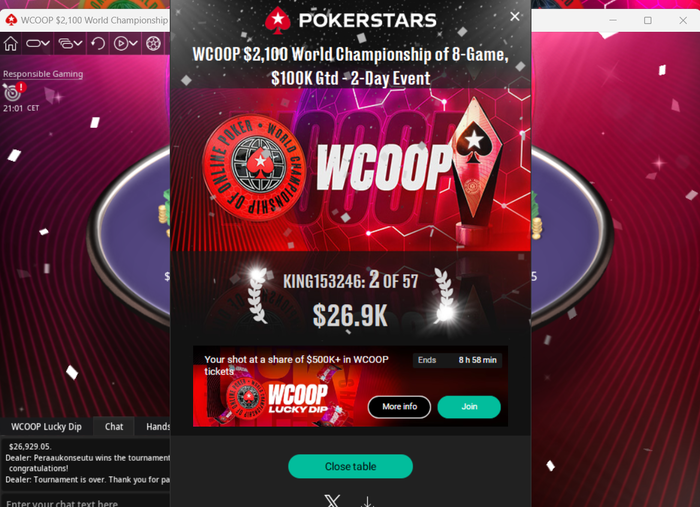Download the result image via arrow icon
This screenshot has height=507, width=700.
pos(367,501)
